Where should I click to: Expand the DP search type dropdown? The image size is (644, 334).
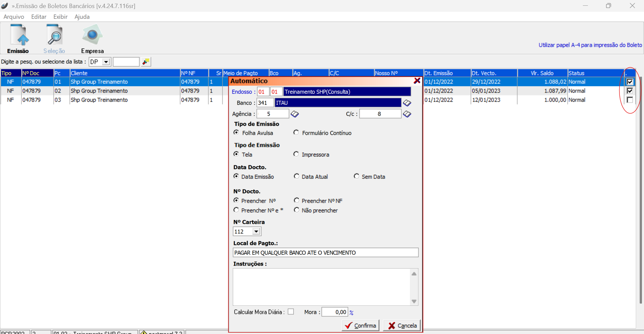[106, 62]
